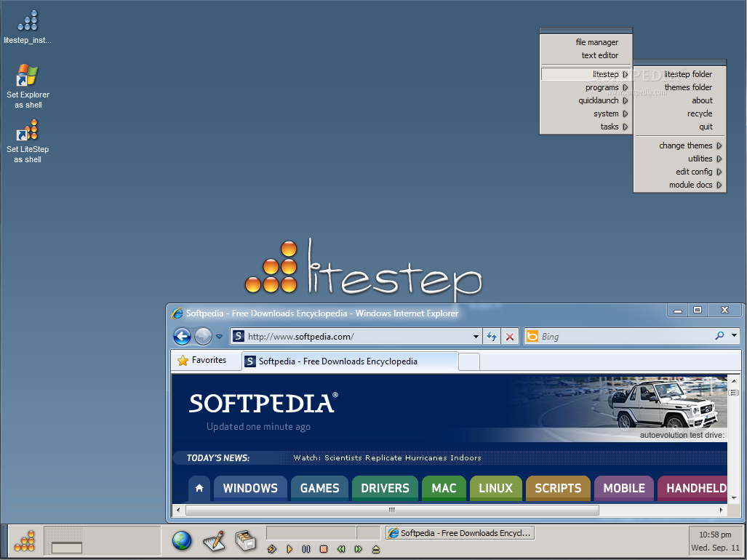Click the Softpedia task button on taskbar
Viewport: 747px width, 560px height.
click(x=460, y=533)
